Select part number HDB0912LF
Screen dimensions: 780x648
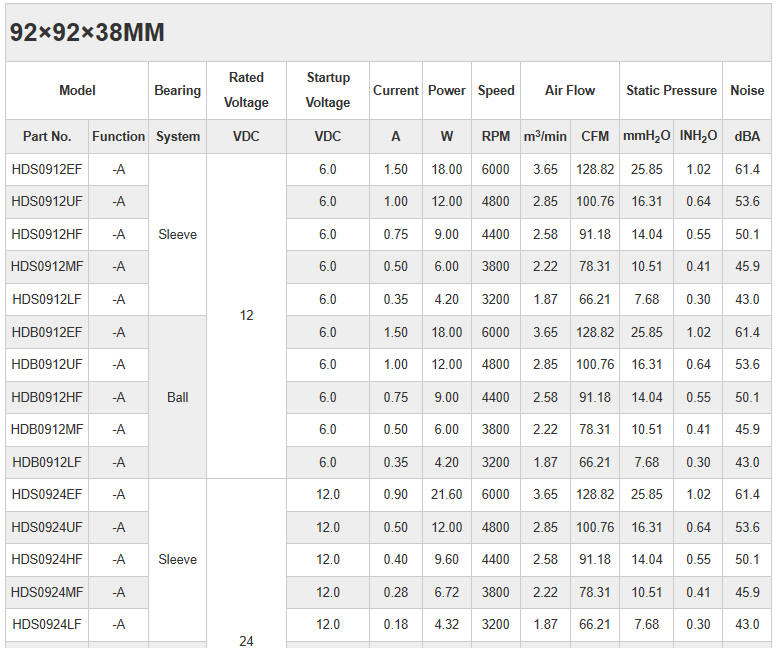47,463
